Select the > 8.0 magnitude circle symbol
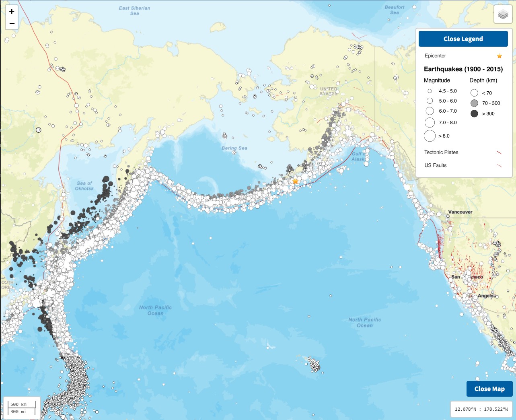Screen dimensions: 516x420 pos(430,136)
